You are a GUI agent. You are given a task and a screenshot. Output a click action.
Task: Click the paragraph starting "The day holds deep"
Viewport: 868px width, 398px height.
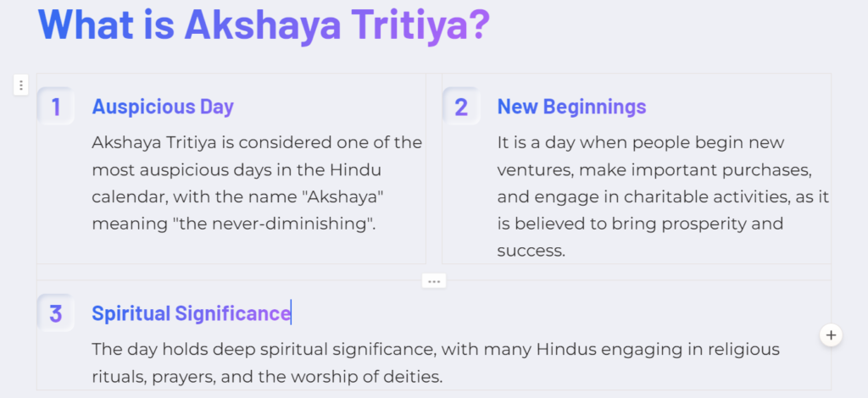(x=436, y=362)
